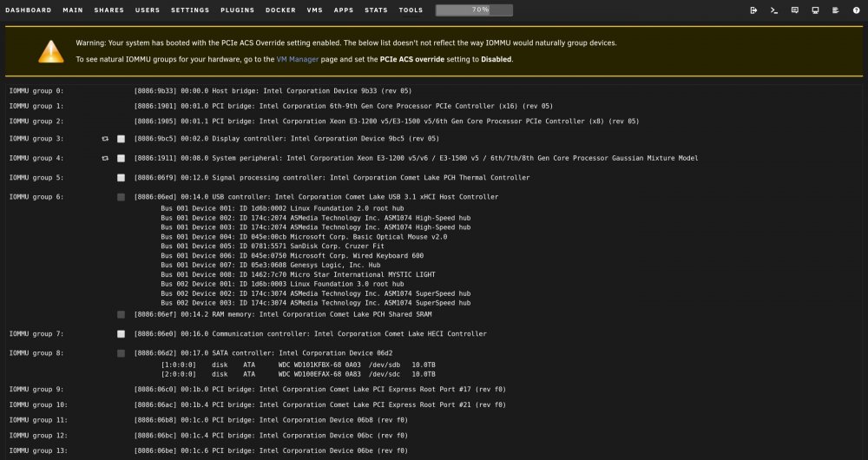
Task: Go to the Main tab
Action: pos(73,10)
